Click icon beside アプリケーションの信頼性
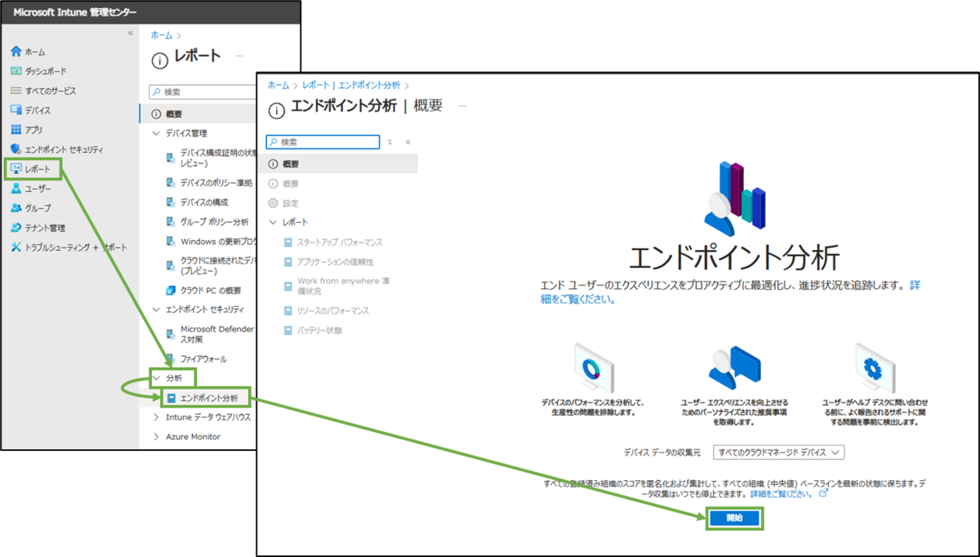 pos(287,262)
